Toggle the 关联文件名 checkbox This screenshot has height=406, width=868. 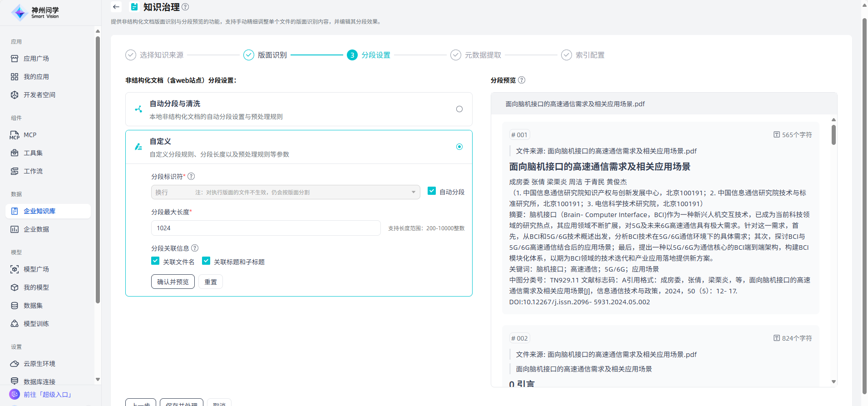(x=155, y=261)
